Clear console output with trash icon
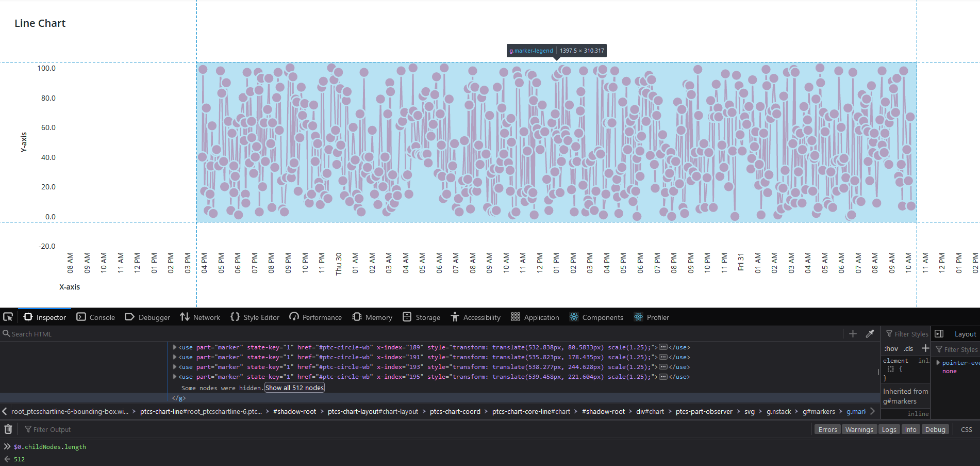 8,429
